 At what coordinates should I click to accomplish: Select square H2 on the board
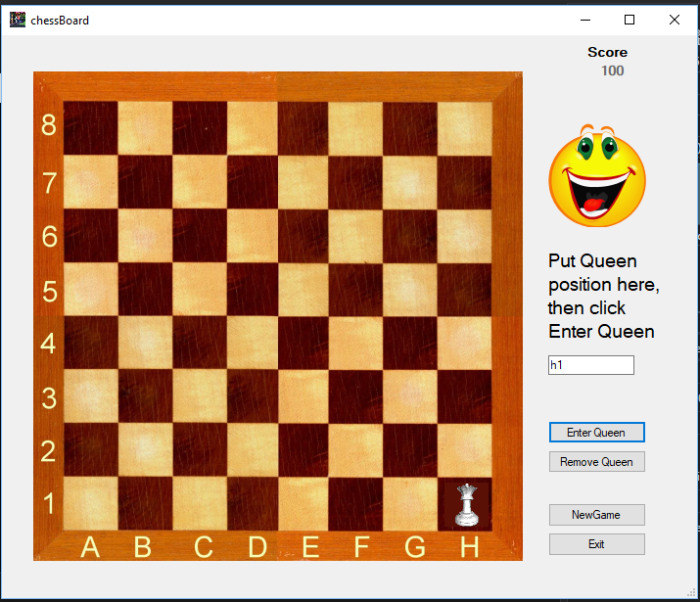[x=465, y=450]
